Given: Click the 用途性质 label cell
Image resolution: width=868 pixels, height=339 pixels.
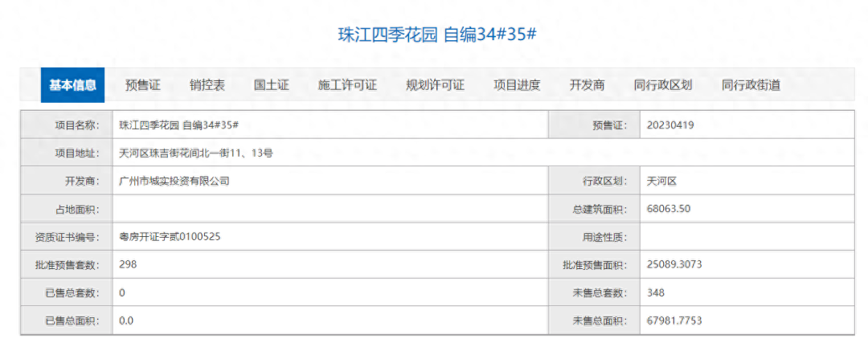Looking at the screenshot, I should [593, 237].
